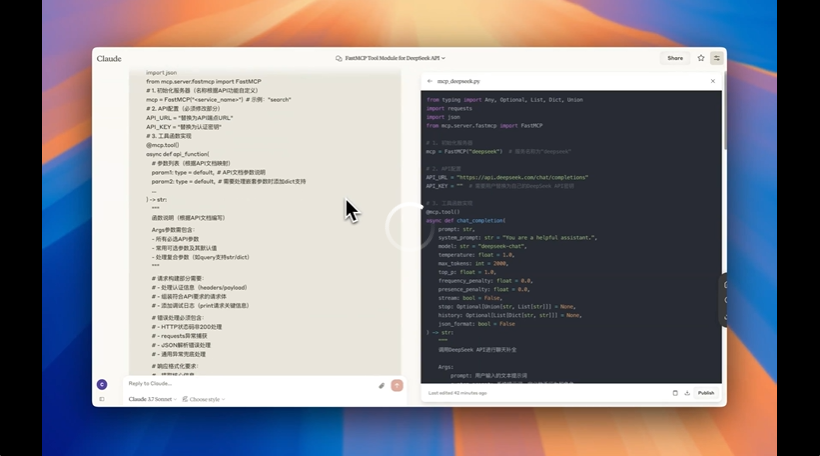This screenshot has height=456, width=820.
Task: Open the Choose style dropdown
Action: tap(203, 399)
